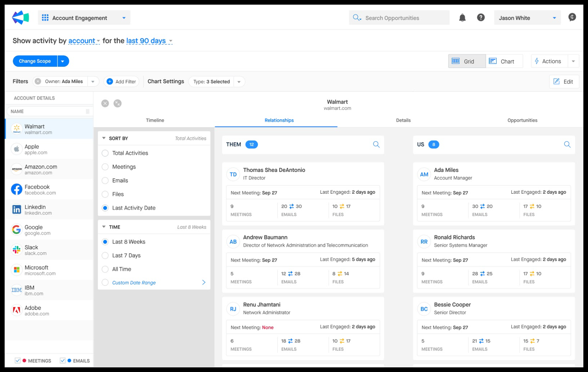Switch to the Details tab
This screenshot has height=372, width=588.
(403, 120)
